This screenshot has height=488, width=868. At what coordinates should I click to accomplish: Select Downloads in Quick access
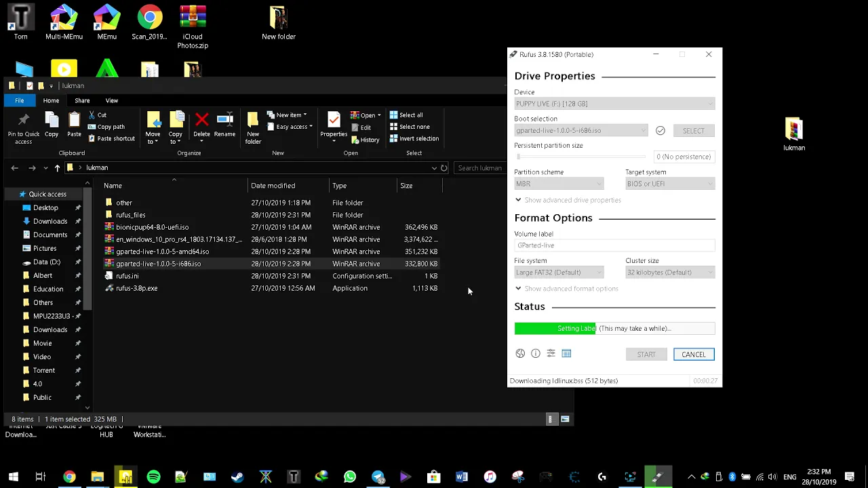pyautogui.click(x=50, y=221)
